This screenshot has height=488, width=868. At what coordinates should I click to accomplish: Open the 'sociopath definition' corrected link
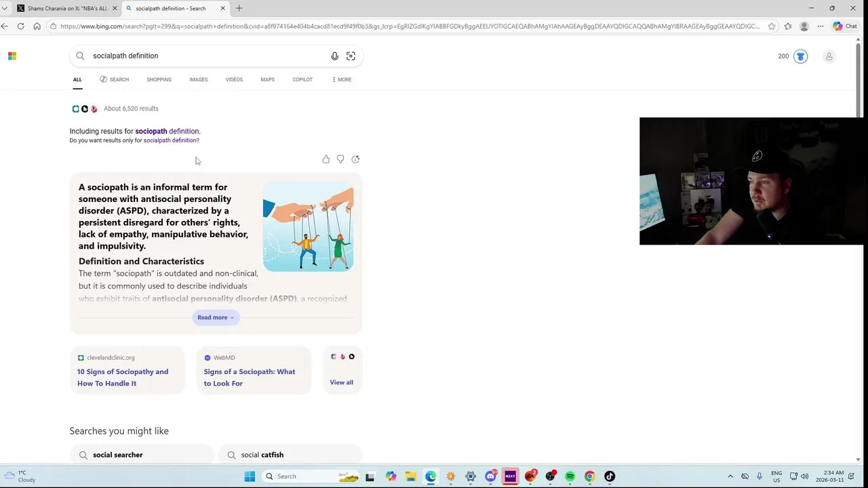tap(167, 131)
